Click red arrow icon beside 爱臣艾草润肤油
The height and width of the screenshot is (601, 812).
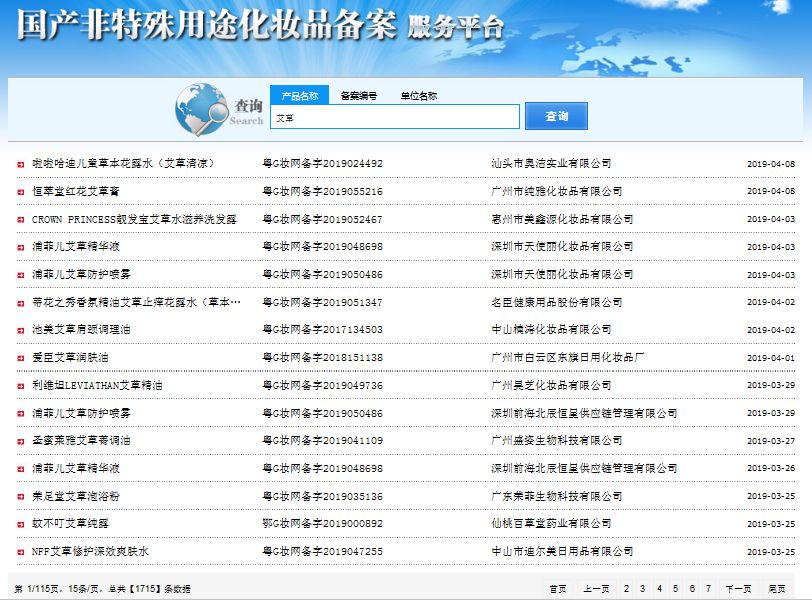(20, 358)
